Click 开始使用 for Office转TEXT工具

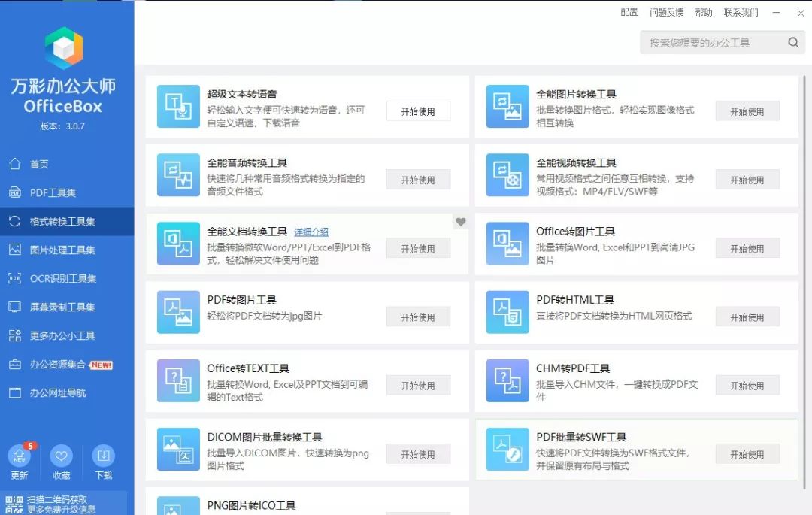(x=419, y=386)
